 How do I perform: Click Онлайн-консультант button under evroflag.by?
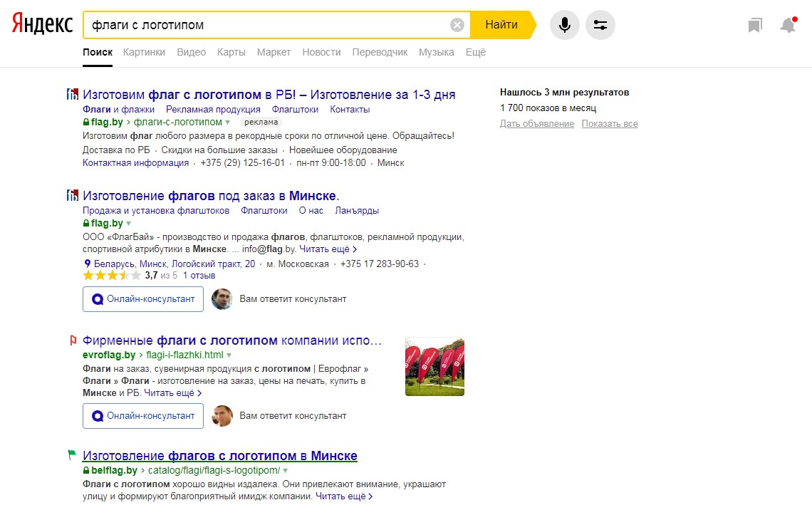point(143,416)
